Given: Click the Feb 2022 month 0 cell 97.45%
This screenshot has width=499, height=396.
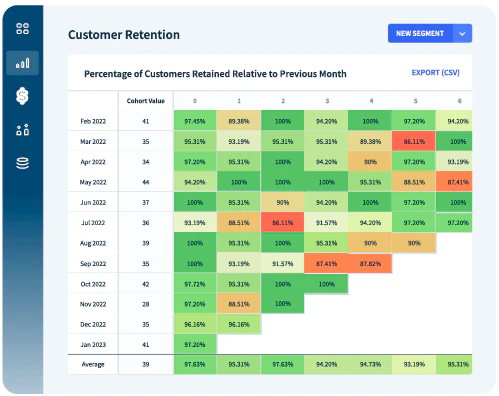Looking at the screenshot, I should click(195, 121).
